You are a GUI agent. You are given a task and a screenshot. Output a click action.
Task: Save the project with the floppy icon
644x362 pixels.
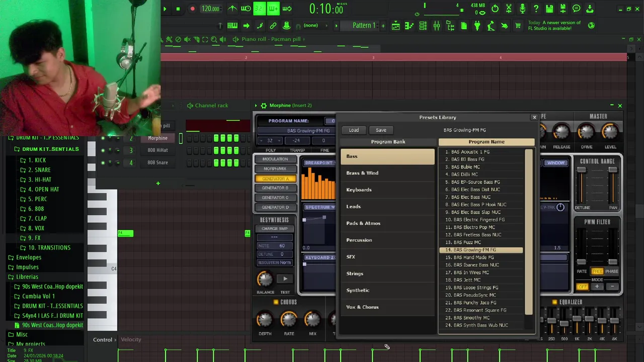549,9
